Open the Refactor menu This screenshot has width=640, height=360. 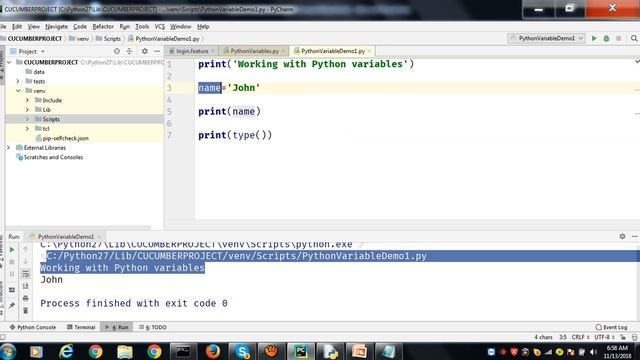[103, 27]
